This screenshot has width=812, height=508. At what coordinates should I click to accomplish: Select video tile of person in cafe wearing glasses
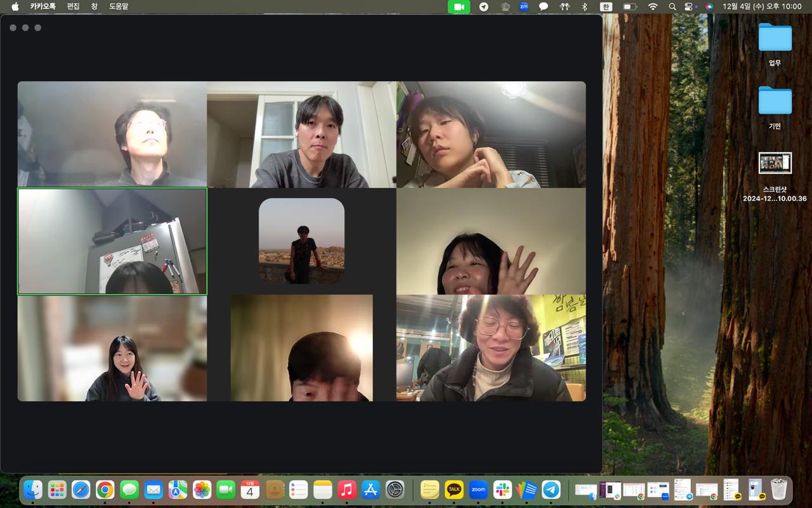(x=491, y=348)
